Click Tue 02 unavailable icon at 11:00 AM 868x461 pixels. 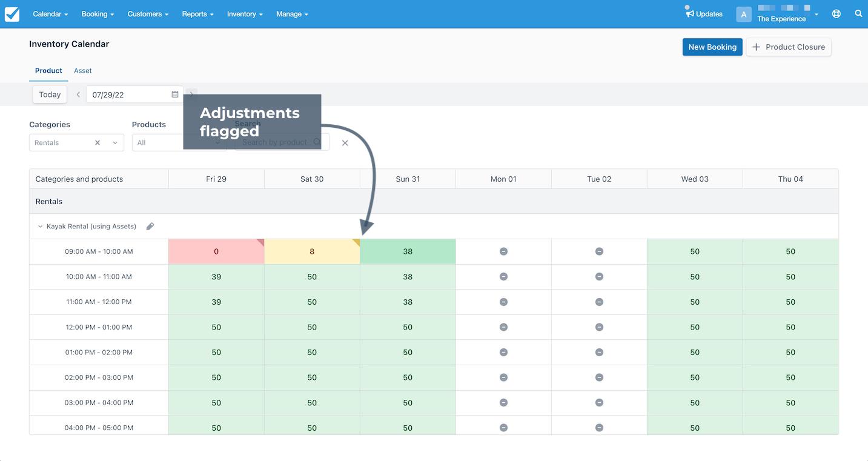coord(599,302)
